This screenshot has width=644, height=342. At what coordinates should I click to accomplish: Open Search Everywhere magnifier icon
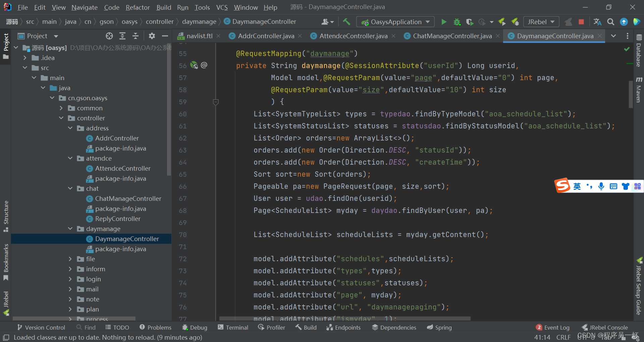[x=611, y=22]
